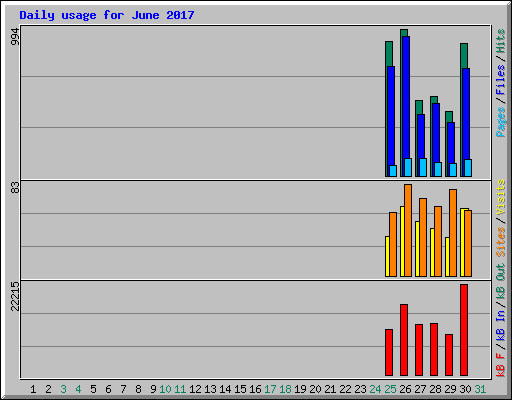Click the orange Sites bar for day 25

tap(393, 244)
